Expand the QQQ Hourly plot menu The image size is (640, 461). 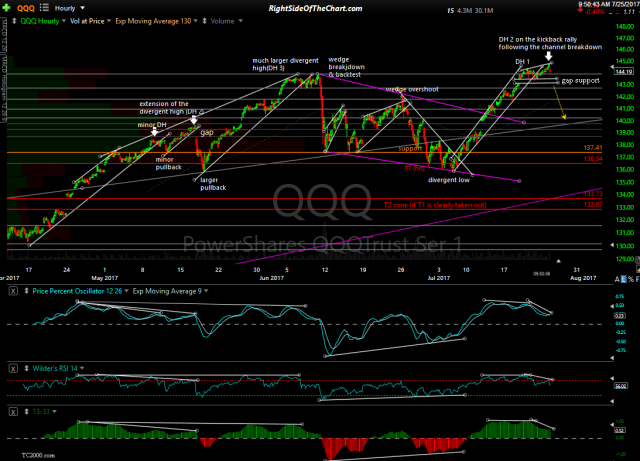[64, 21]
